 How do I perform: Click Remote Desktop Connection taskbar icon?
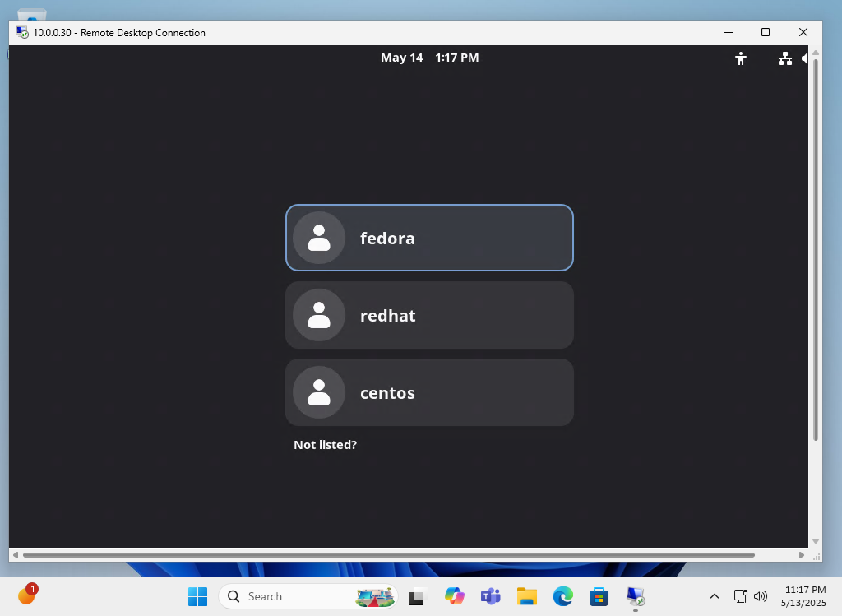[636, 596]
